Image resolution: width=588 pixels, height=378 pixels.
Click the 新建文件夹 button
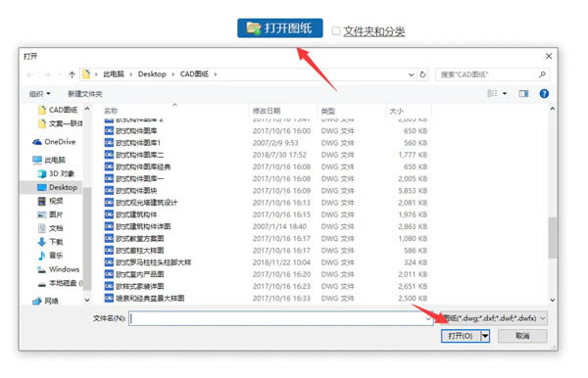point(85,94)
